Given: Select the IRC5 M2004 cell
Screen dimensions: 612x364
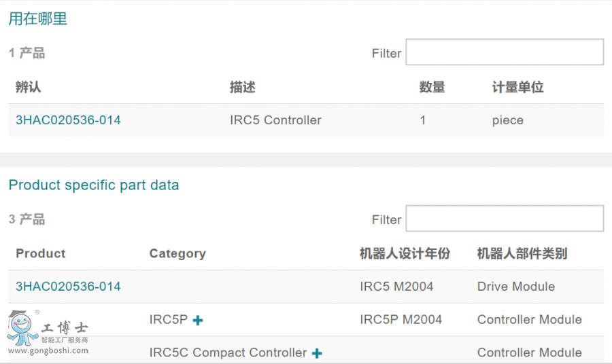Looking at the screenshot, I should coord(396,287).
